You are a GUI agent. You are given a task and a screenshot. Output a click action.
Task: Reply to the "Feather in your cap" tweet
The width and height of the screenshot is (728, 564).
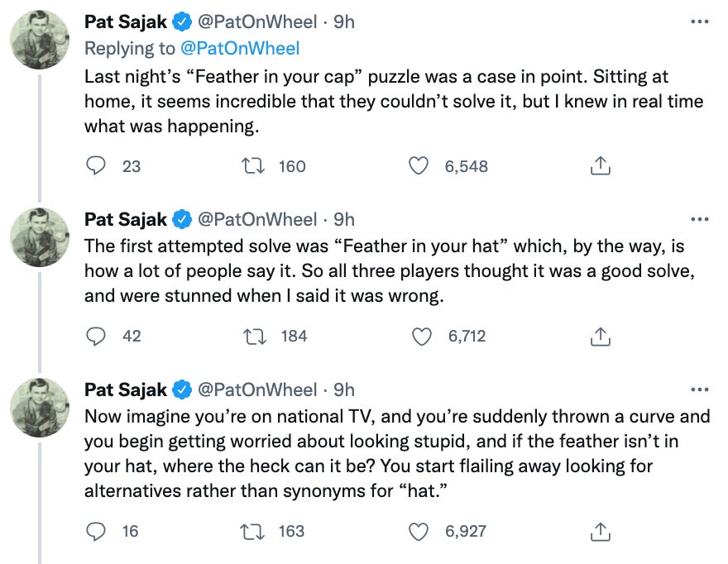point(98,166)
